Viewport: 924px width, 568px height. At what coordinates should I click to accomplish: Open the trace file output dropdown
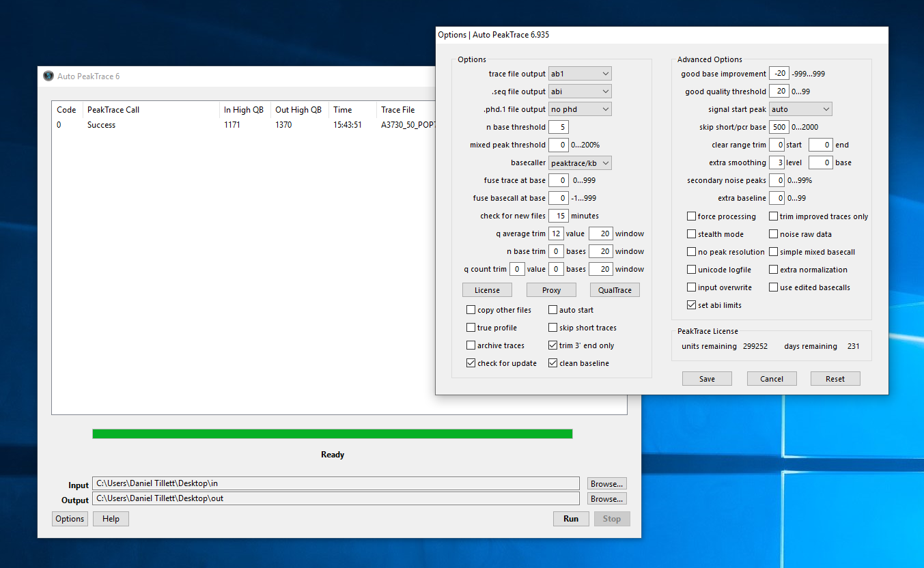[580, 74]
